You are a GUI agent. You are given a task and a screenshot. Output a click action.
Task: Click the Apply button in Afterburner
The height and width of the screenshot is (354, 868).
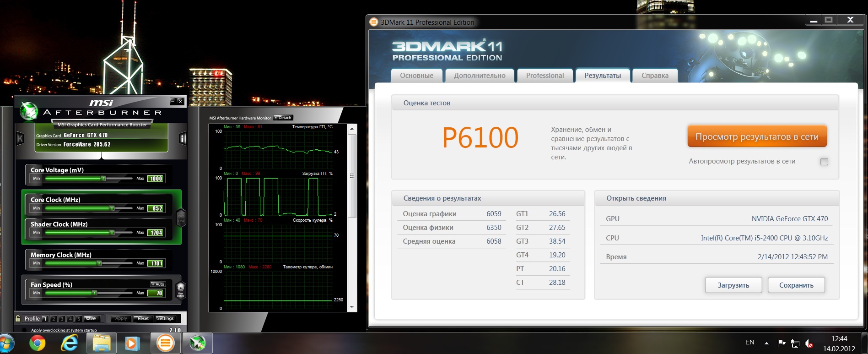pos(121,318)
